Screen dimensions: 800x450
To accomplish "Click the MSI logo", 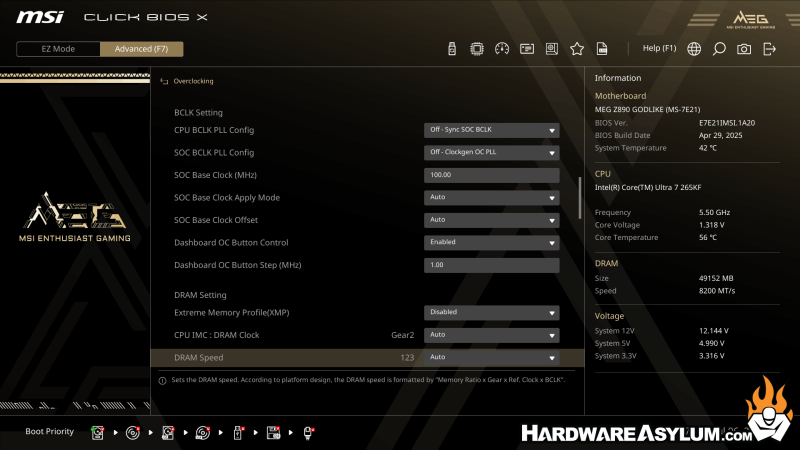I will pyautogui.click(x=40, y=17).
